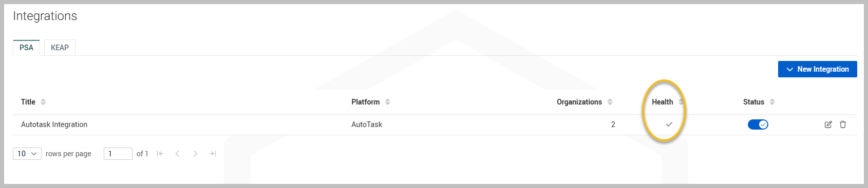Screen dimensions: 868x188
Task: Sort by Status column arrows
Action: [772, 102]
